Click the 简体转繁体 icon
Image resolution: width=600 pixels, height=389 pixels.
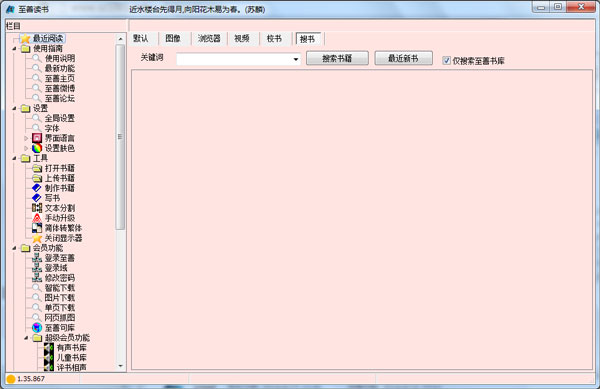(37, 228)
